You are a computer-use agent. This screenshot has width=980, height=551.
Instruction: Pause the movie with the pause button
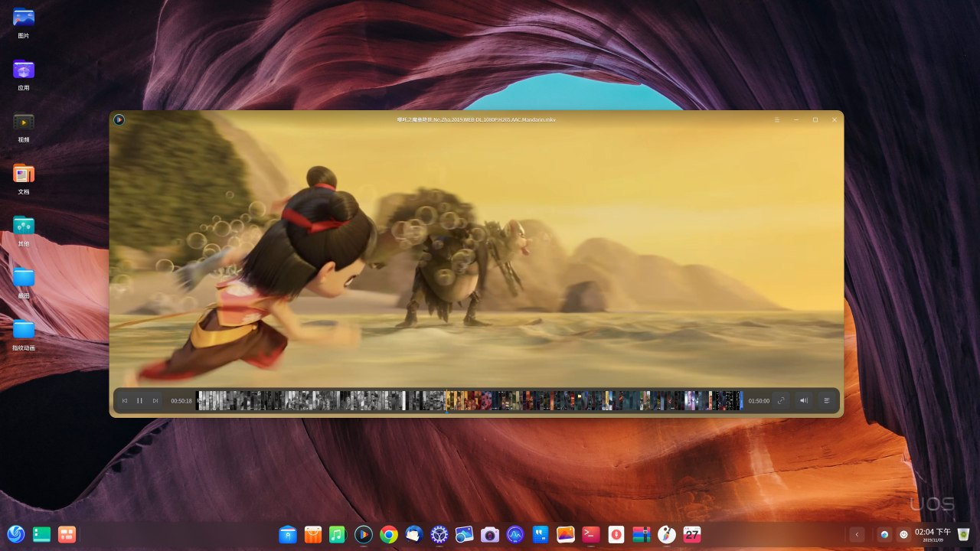[x=139, y=400]
